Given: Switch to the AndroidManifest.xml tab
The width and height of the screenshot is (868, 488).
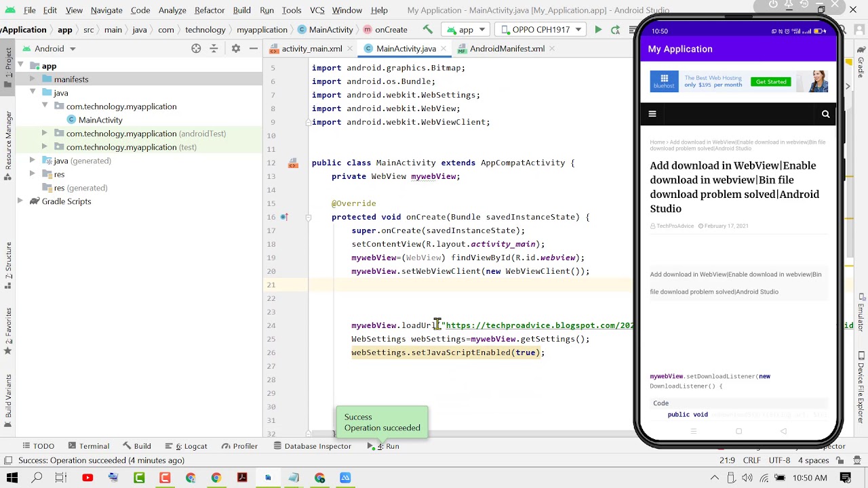Looking at the screenshot, I should (x=507, y=49).
